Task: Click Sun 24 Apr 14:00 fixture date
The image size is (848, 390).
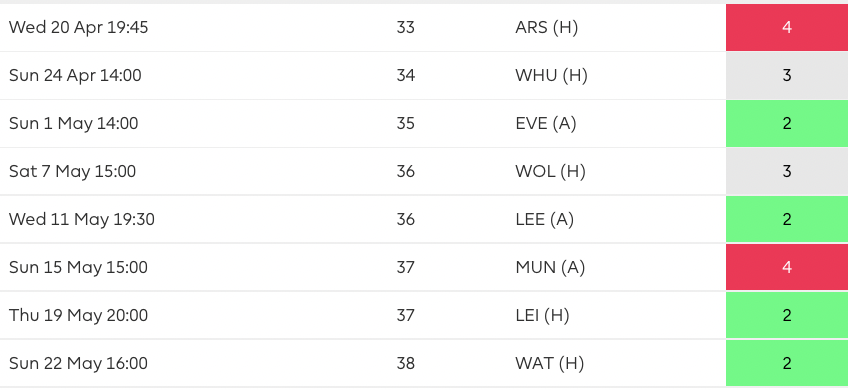Action: [x=75, y=75]
